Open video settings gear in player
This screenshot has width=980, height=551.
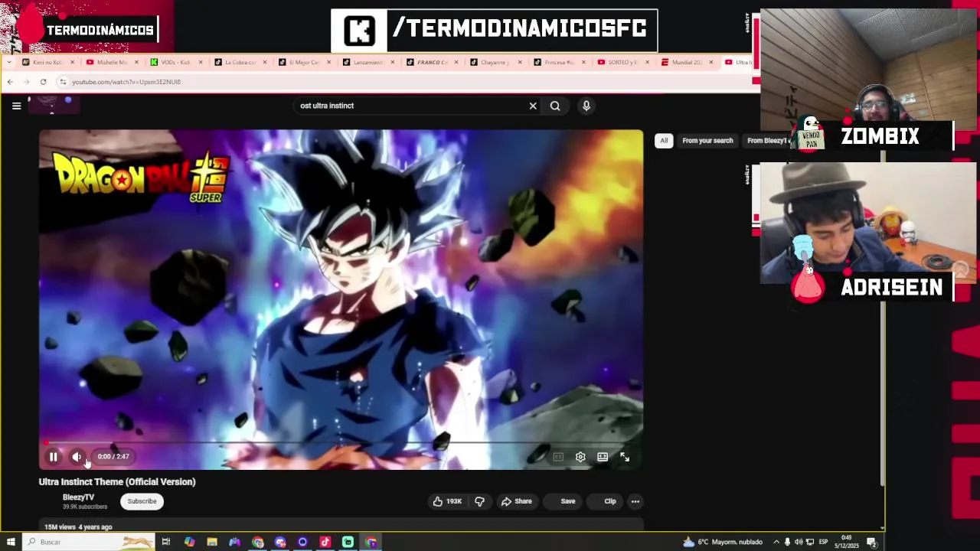(x=580, y=457)
